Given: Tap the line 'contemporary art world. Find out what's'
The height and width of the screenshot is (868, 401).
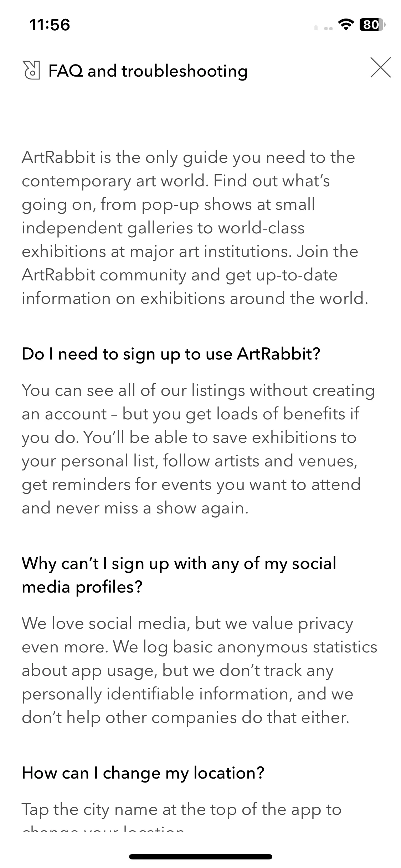Looking at the screenshot, I should [x=176, y=181].
